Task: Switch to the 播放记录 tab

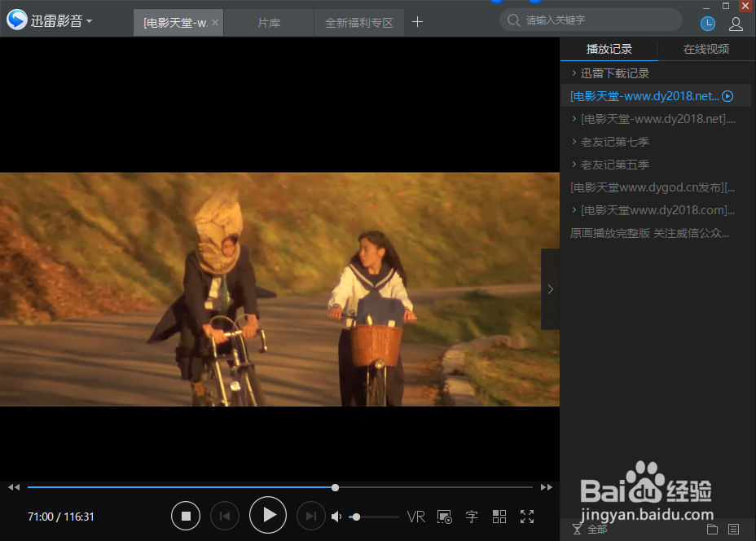Action: pos(609,49)
